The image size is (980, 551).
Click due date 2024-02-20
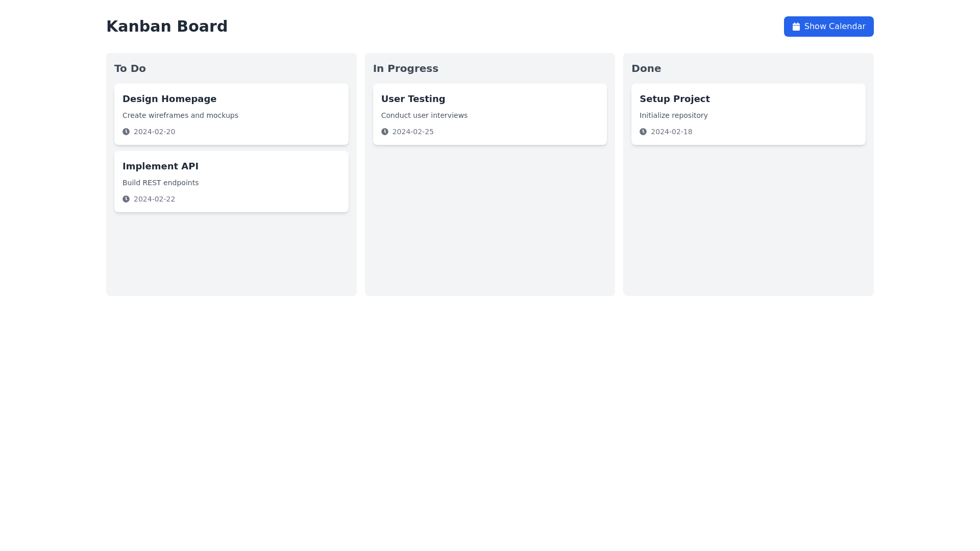tap(154, 132)
